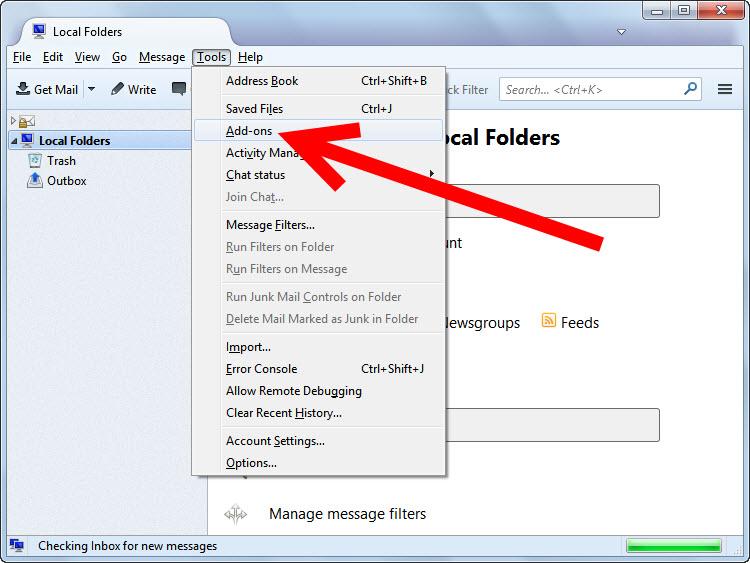Image resolution: width=750 pixels, height=563 pixels.
Task: Click the Local Folders tab computer icon
Action: pos(39,31)
